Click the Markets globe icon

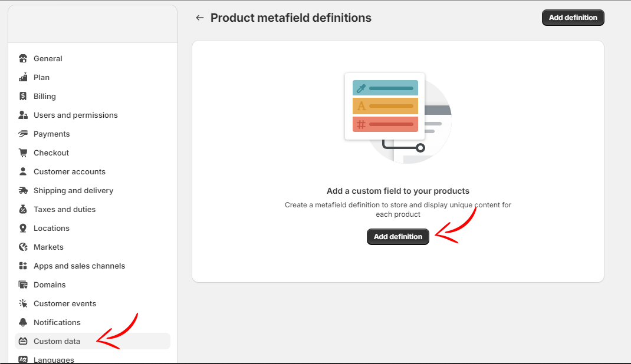point(23,247)
